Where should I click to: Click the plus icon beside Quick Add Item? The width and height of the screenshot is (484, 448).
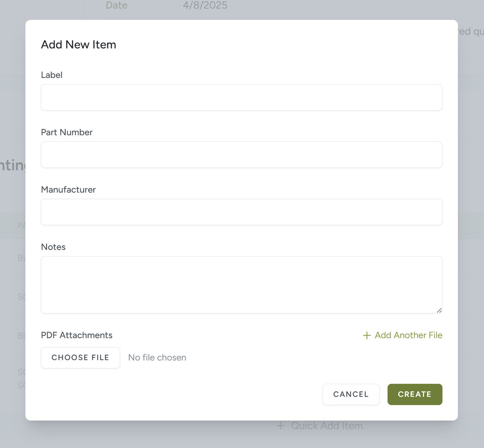tap(281, 426)
